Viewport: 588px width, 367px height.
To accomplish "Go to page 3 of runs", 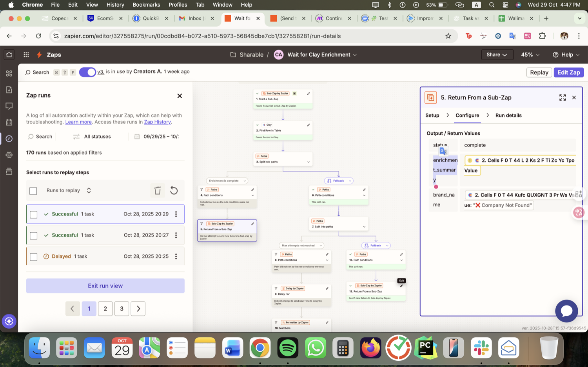I will pos(122,309).
